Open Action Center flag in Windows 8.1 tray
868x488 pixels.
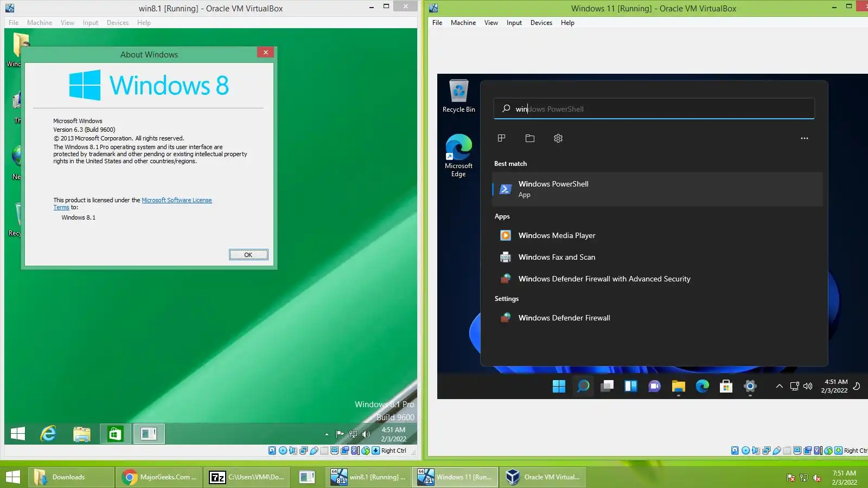point(340,434)
